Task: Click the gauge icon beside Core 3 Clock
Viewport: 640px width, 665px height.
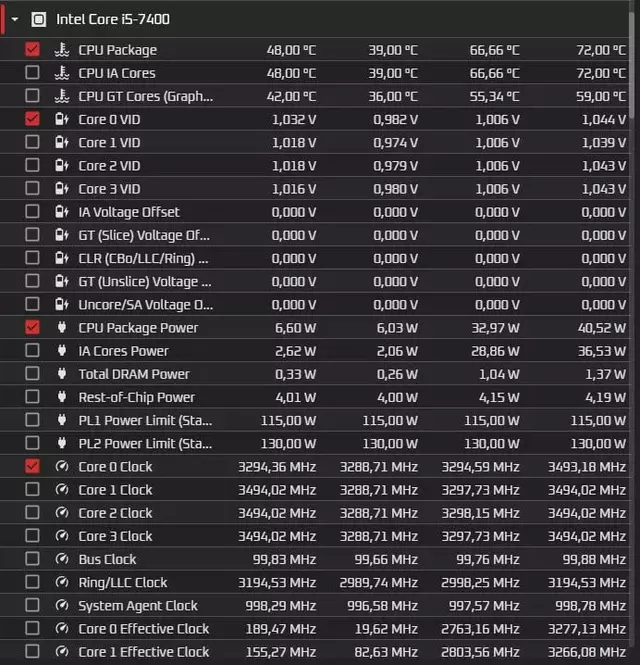Action: pos(62,536)
